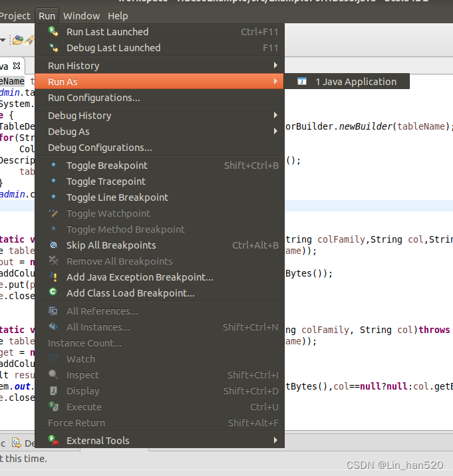The image size is (453, 476).
Task: Click the Toggle Watchpoint pencil icon
Action: tap(53, 213)
